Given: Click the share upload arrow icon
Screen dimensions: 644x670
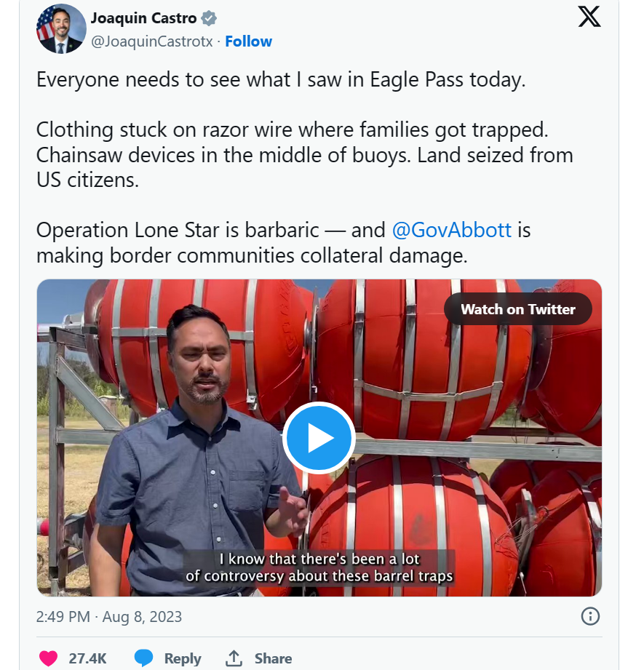Looking at the screenshot, I should pyautogui.click(x=234, y=658).
